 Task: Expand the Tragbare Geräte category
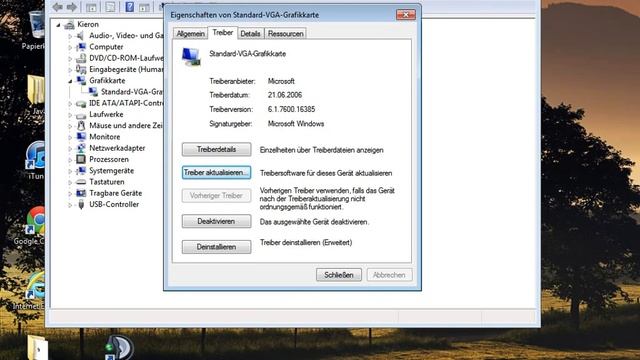click(70, 194)
